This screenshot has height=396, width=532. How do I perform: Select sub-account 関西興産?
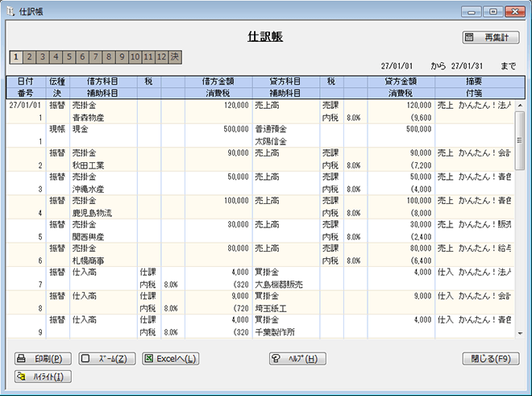coord(88,237)
